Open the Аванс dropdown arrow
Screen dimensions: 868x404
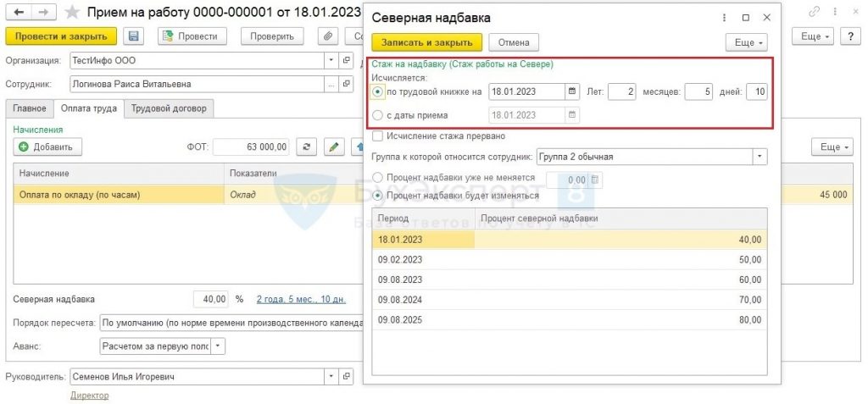pyautogui.click(x=218, y=346)
